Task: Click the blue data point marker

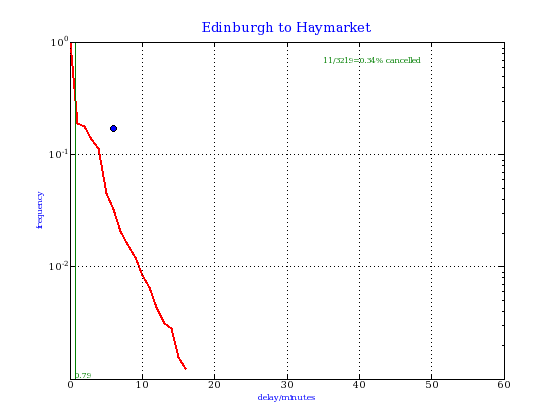Action: pos(113,129)
